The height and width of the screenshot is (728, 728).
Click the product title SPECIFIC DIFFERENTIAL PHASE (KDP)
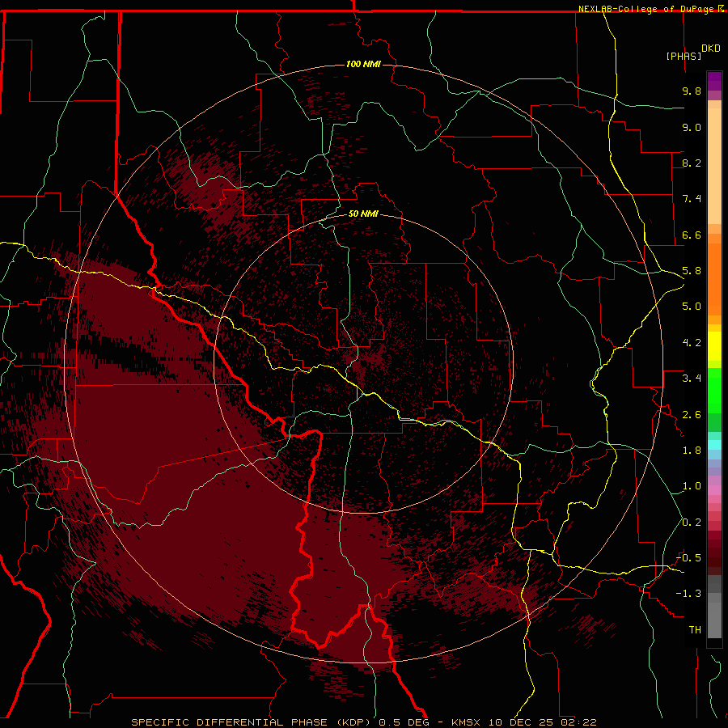252,722
